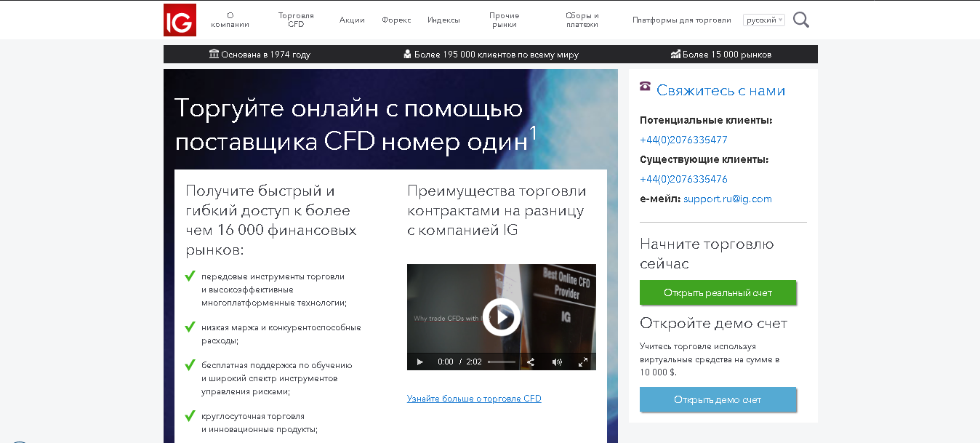This screenshot has width=980, height=443.
Task: Go to the Форекс menu item
Action: pos(396,20)
